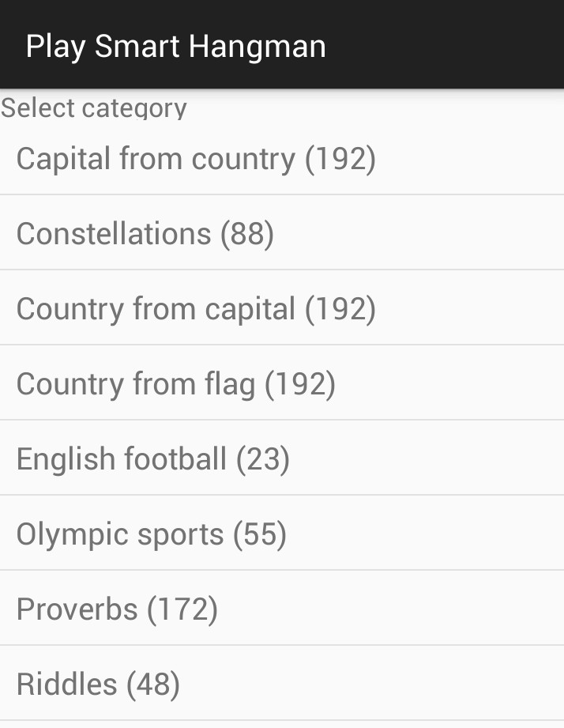Image resolution: width=564 pixels, height=728 pixels.
Task: Click the Play Smart Hangman title
Action: (x=175, y=46)
